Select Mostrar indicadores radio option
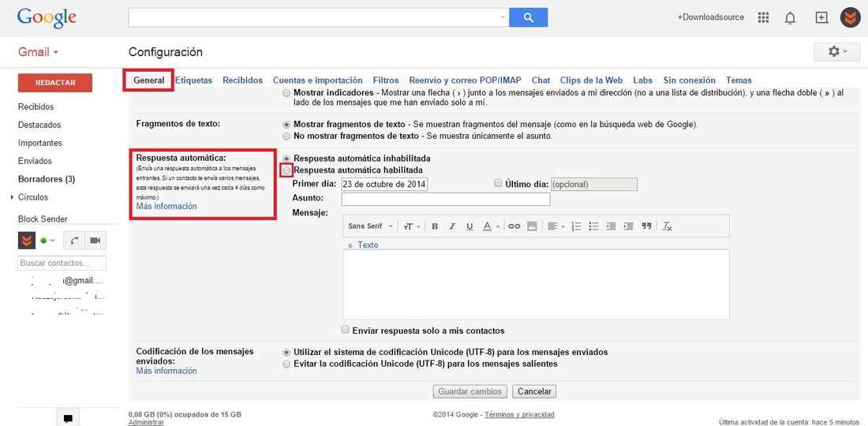The width and height of the screenshot is (868, 426). point(286,94)
